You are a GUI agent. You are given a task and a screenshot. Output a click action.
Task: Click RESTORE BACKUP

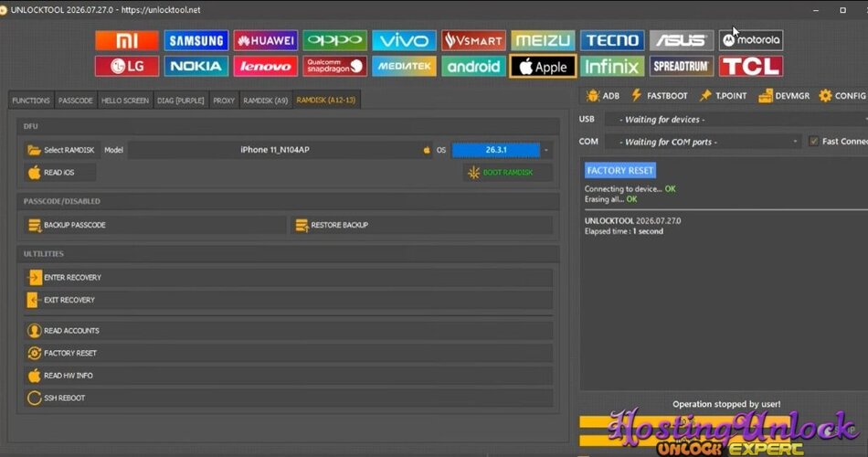click(422, 225)
